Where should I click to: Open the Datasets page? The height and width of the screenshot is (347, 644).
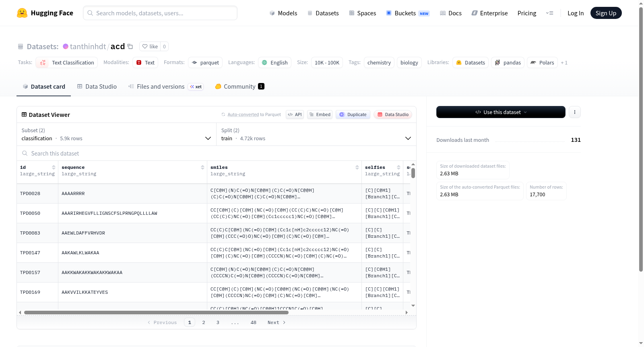pyautogui.click(x=323, y=13)
